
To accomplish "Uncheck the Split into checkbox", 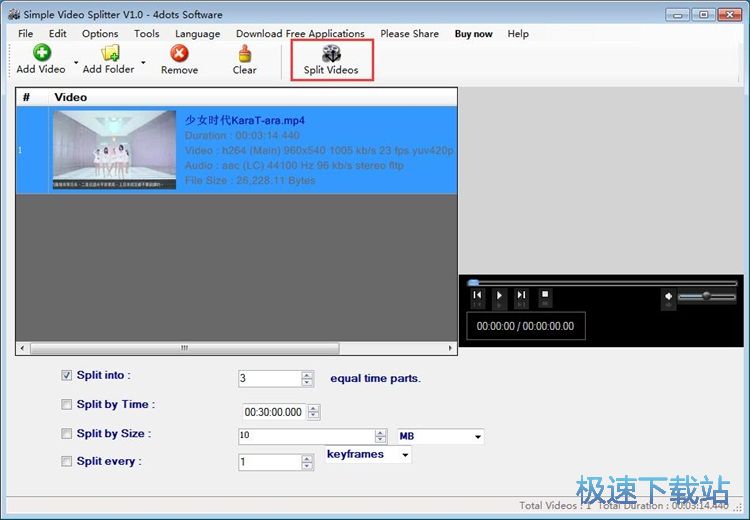I will [66, 376].
